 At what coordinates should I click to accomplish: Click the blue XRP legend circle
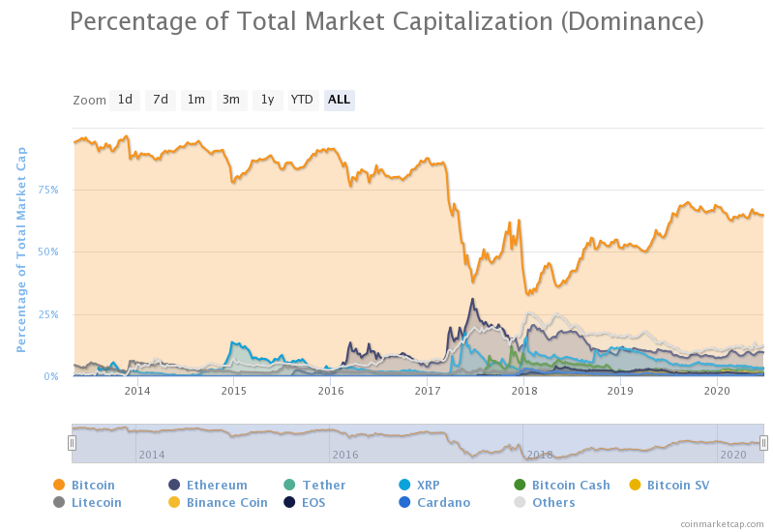tap(404, 485)
